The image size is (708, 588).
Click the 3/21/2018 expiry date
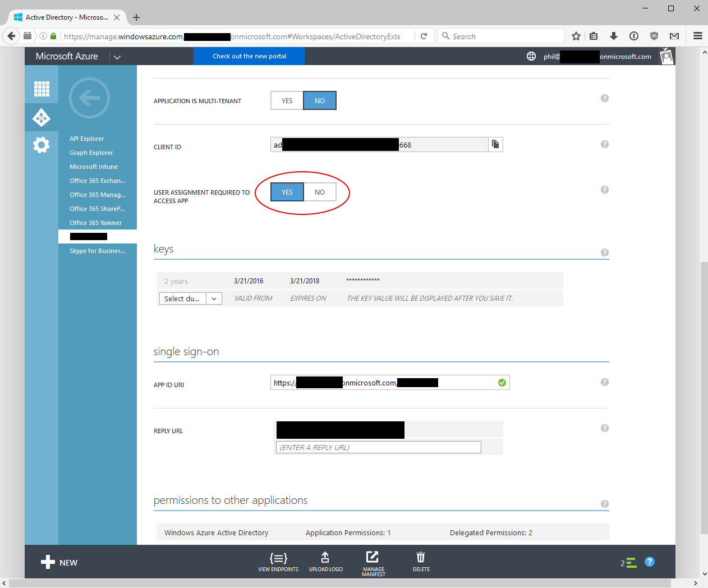coord(305,281)
